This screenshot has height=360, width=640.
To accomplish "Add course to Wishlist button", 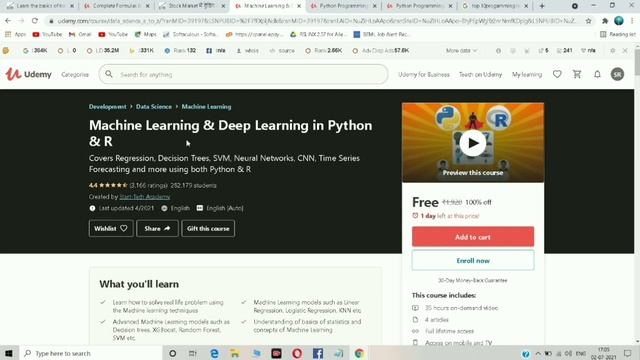I will (x=111, y=229).
